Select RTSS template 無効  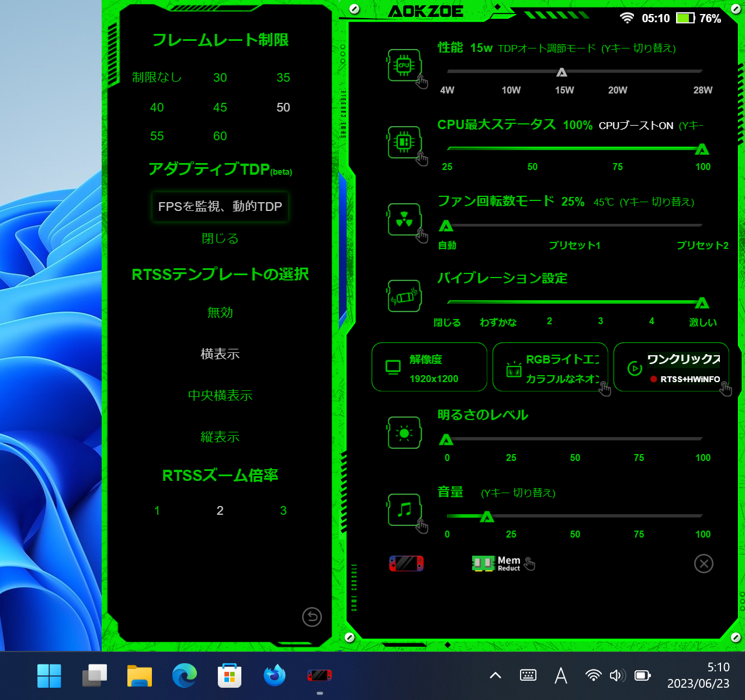pos(220,313)
